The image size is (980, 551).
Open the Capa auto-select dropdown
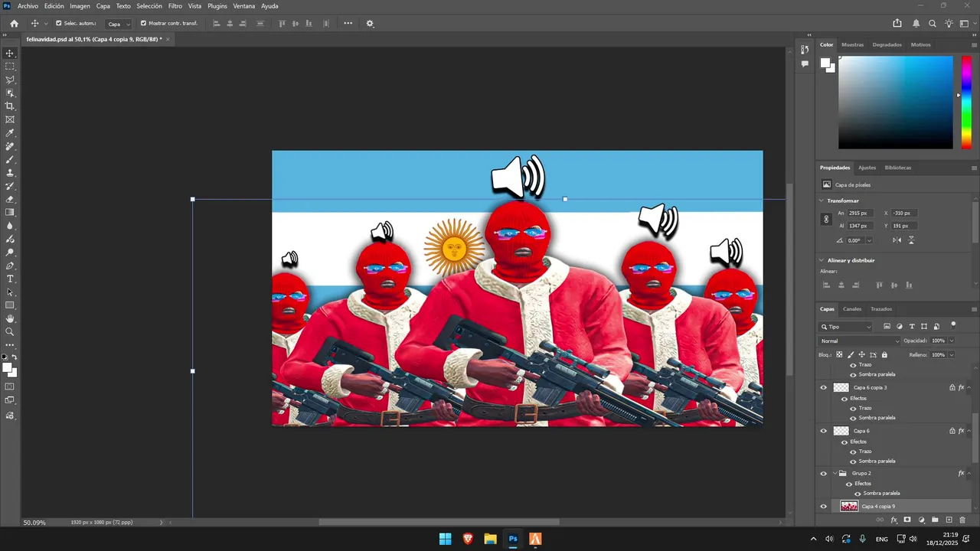(119, 24)
